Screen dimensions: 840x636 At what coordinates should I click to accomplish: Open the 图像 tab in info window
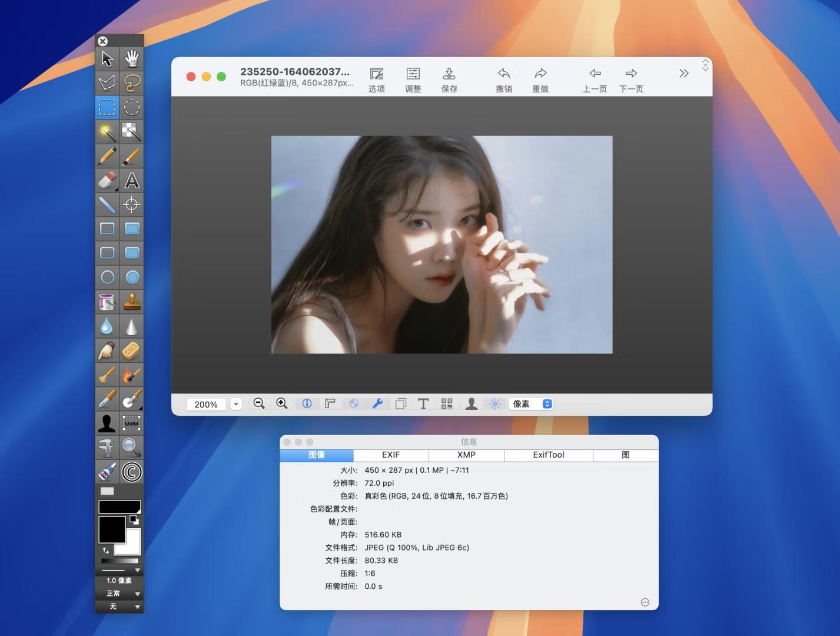click(317, 455)
